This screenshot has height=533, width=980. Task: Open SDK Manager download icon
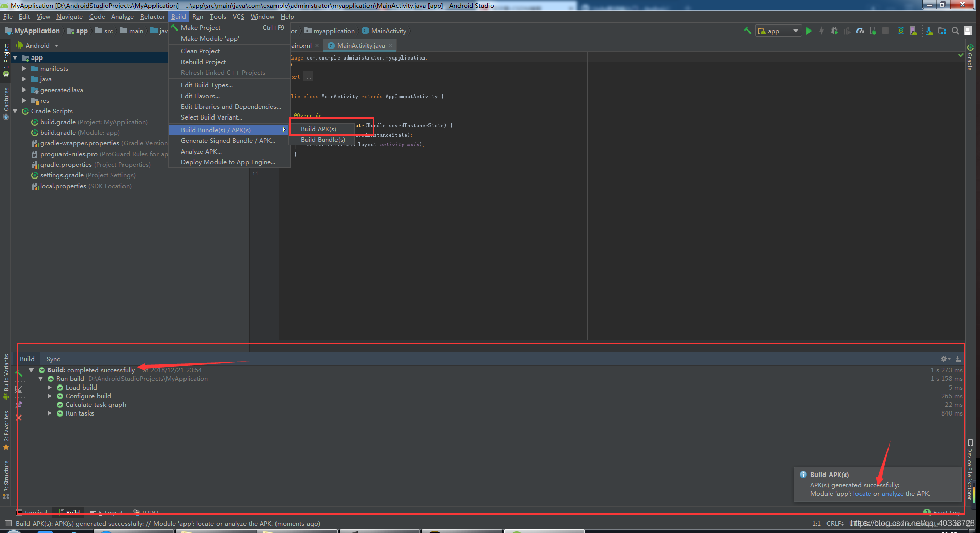pos(929,31)
